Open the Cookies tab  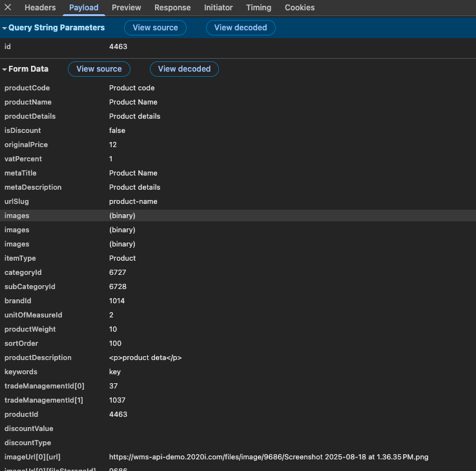[300, 8]
